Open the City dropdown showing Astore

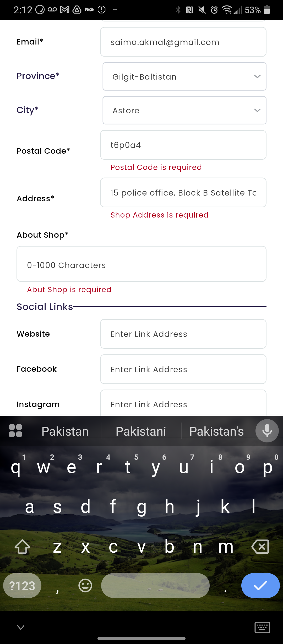tap(184, 110)
